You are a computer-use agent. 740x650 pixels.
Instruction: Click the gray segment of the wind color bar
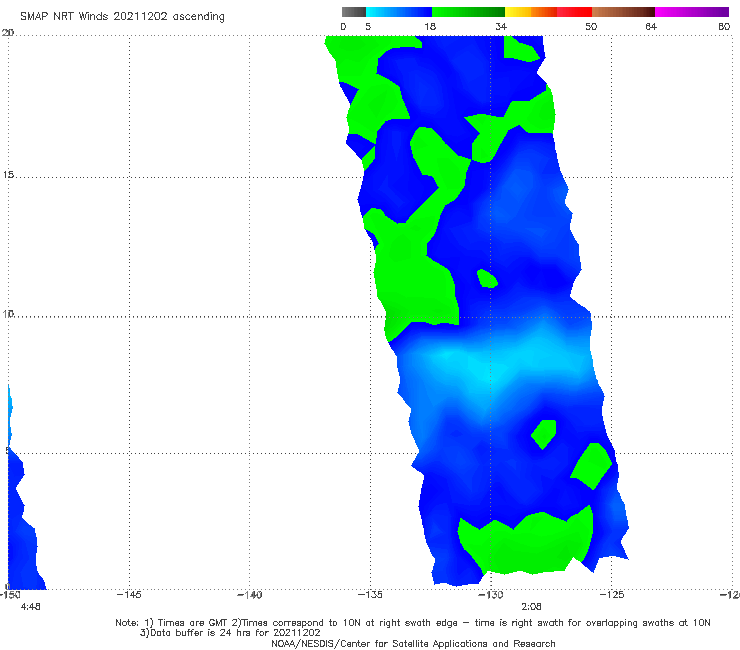click(353, 12)
